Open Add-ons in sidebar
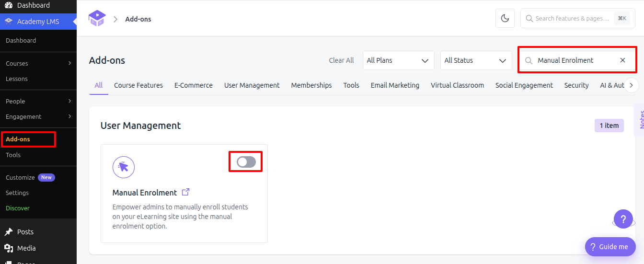 pyautogui.click(x=18, y=139)
